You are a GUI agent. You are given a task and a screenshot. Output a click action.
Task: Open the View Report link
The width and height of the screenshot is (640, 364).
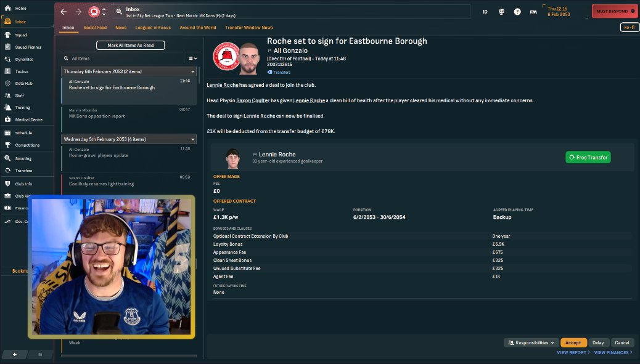tap(573, 352)
